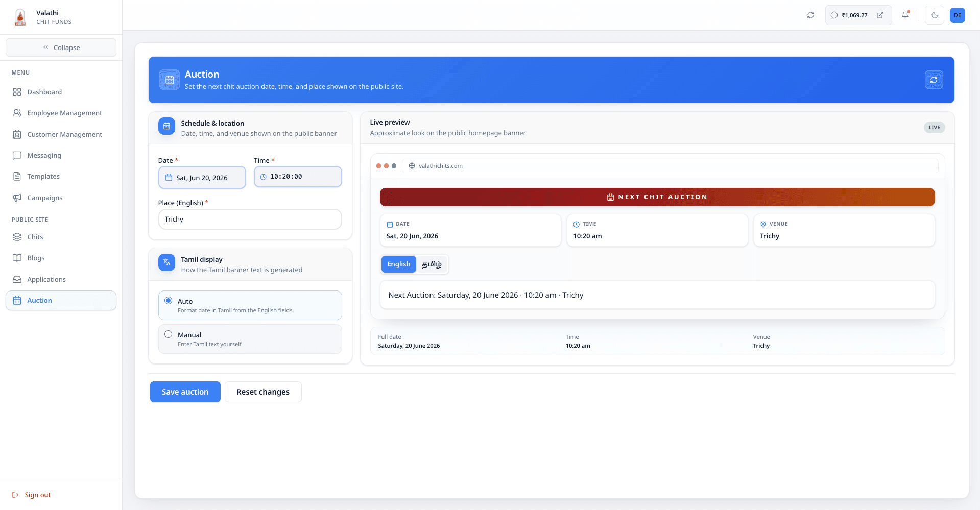Click the Applications inbox icon
The height and width of the screenshot is (510, 980).
tap(17, 279)
